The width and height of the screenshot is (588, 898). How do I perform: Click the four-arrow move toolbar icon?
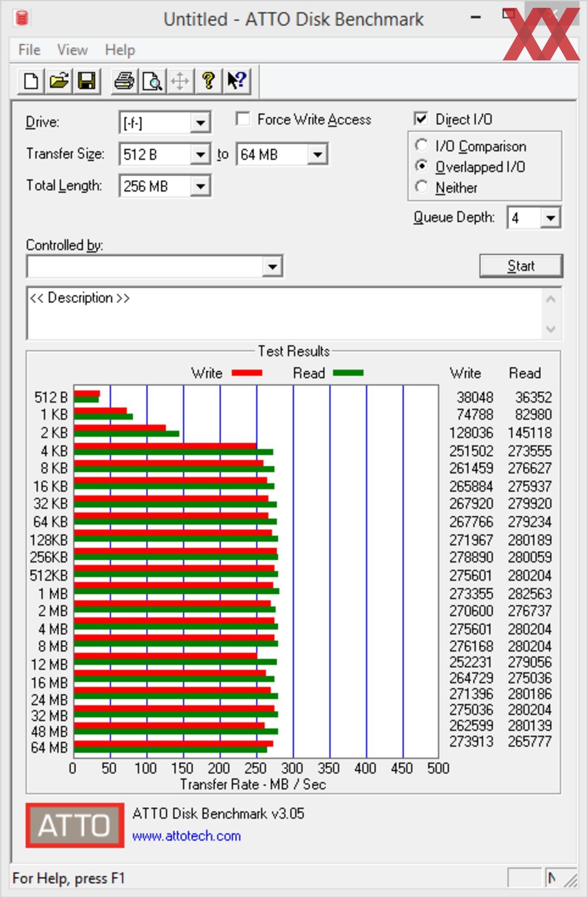180,81
